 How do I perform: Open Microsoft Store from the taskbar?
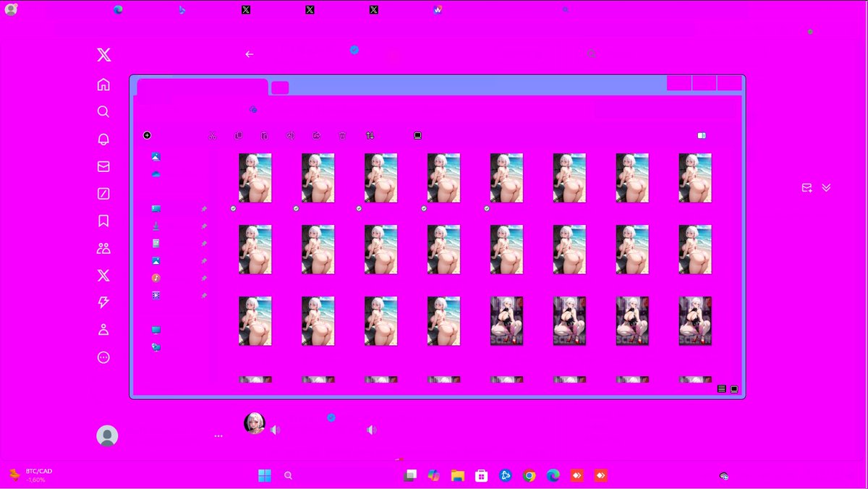481,475
